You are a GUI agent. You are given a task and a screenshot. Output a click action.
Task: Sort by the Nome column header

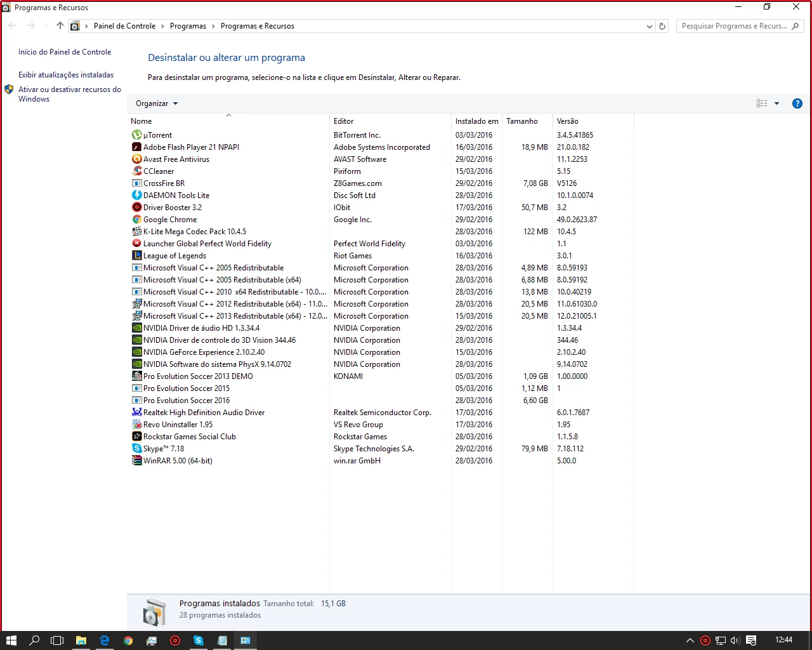pyautogui.click(x=229, y=121)
